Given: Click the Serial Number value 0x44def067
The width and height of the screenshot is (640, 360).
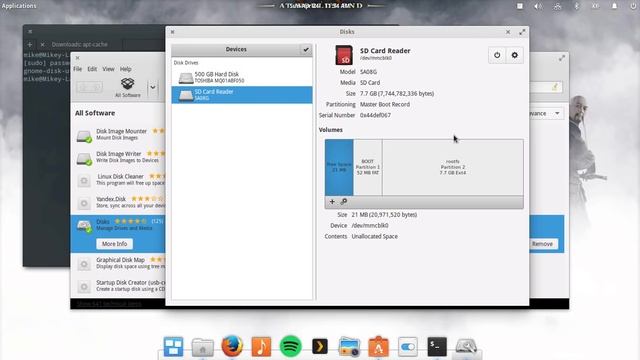Looking at the screenshot, I should (375, 115).
